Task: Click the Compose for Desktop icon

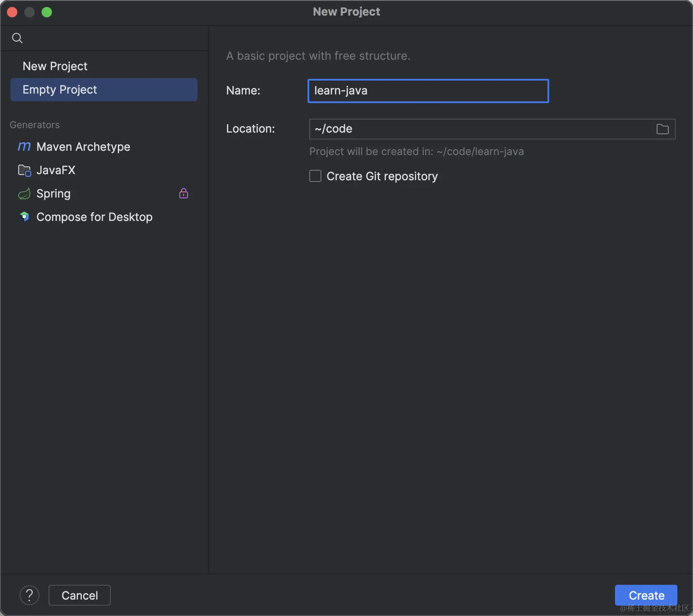Action: pos(24,217)
